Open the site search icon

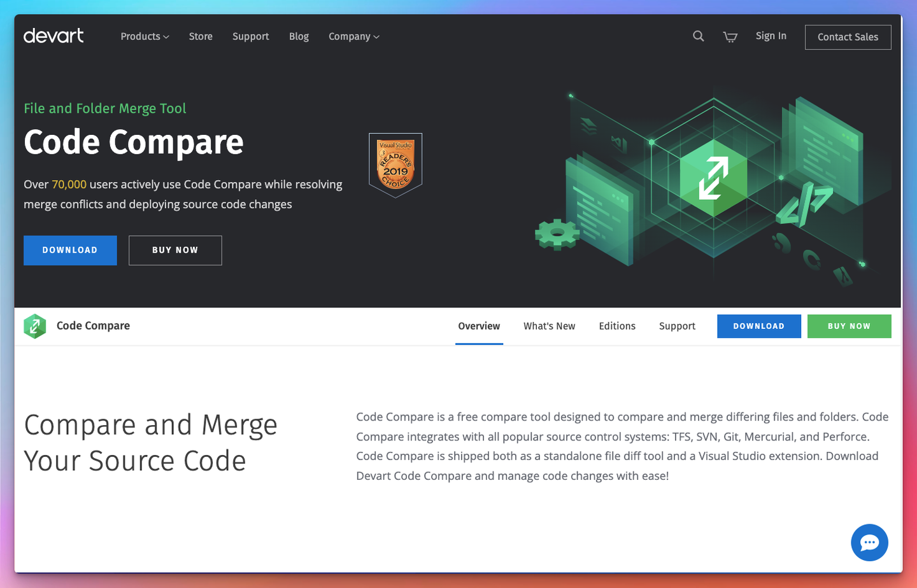coord(699,36)
